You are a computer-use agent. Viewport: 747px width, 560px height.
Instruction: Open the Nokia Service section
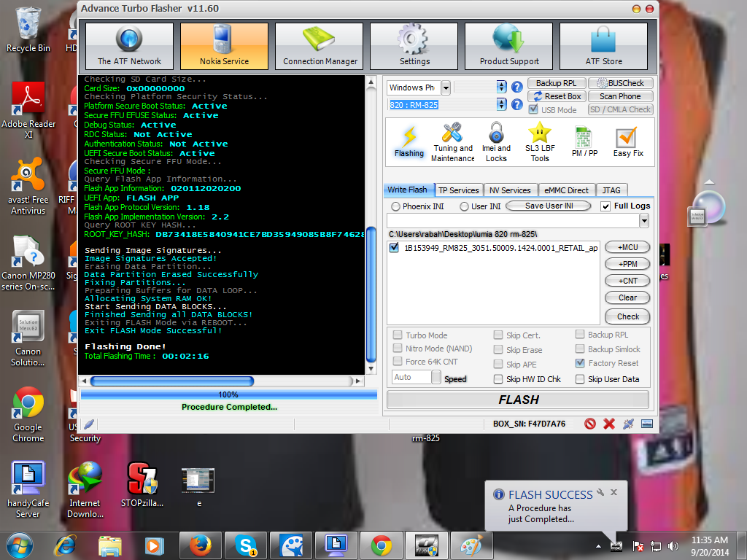[224, 46]
